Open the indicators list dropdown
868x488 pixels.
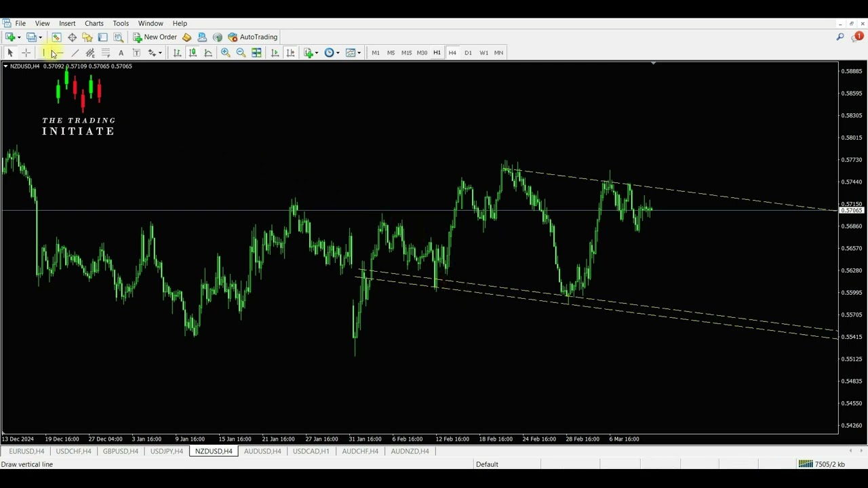tap(311, 53)
